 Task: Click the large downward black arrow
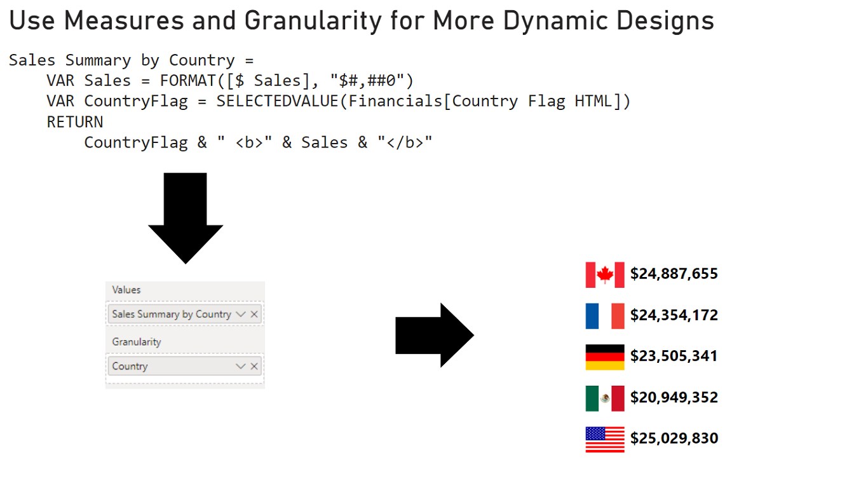click(186, 218)
